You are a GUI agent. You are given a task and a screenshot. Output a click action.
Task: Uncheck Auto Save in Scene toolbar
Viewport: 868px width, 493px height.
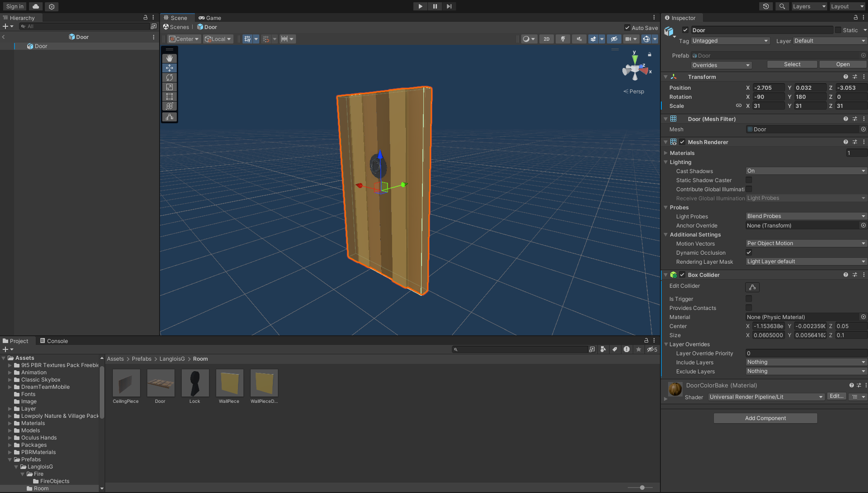tap(627, 28)
